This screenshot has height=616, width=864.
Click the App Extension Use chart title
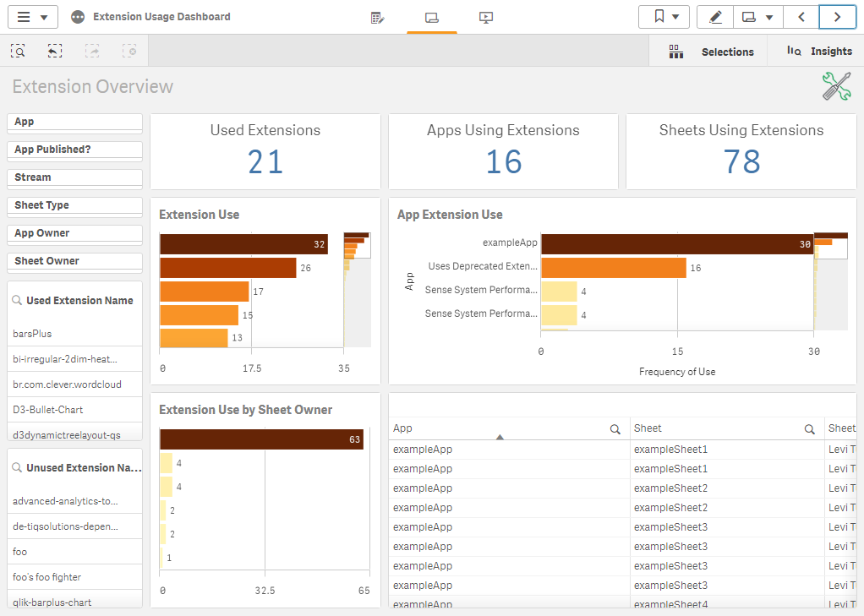click(450, 215)
